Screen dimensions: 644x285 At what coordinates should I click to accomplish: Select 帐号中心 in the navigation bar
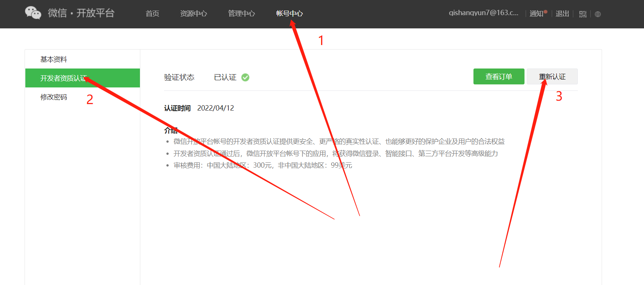289,14
